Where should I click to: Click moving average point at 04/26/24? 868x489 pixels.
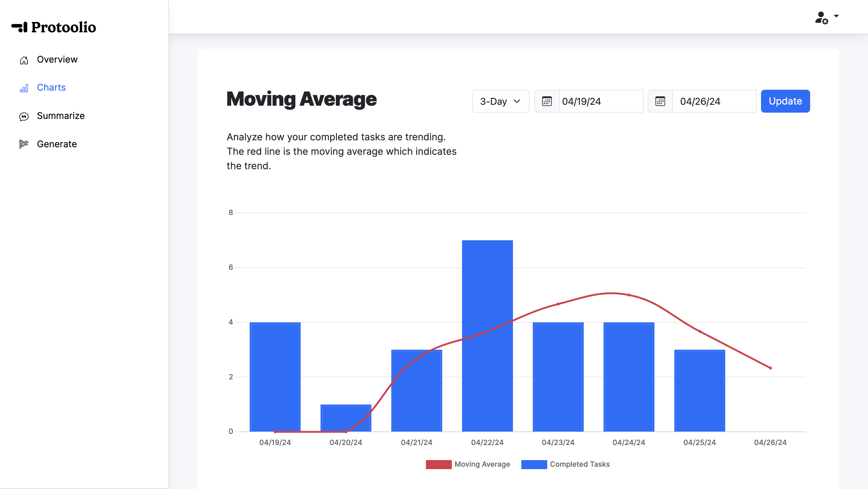click(770, 368)
